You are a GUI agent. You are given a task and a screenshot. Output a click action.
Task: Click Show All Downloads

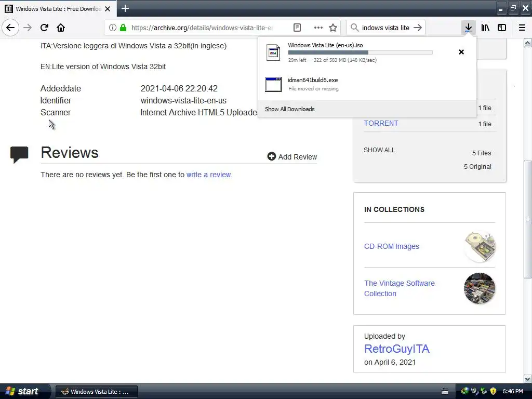point(290,109)
